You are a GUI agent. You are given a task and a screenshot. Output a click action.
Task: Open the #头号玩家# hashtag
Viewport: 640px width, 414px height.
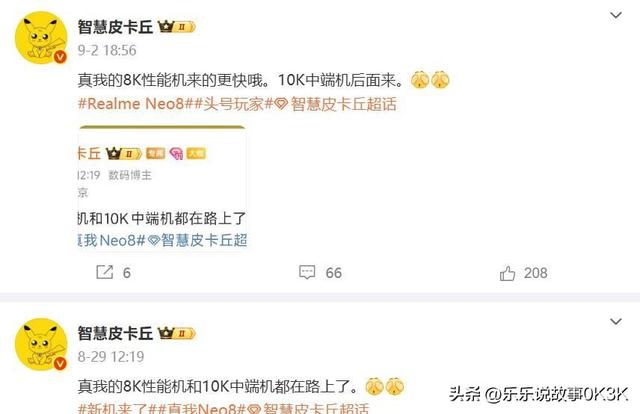235,104
